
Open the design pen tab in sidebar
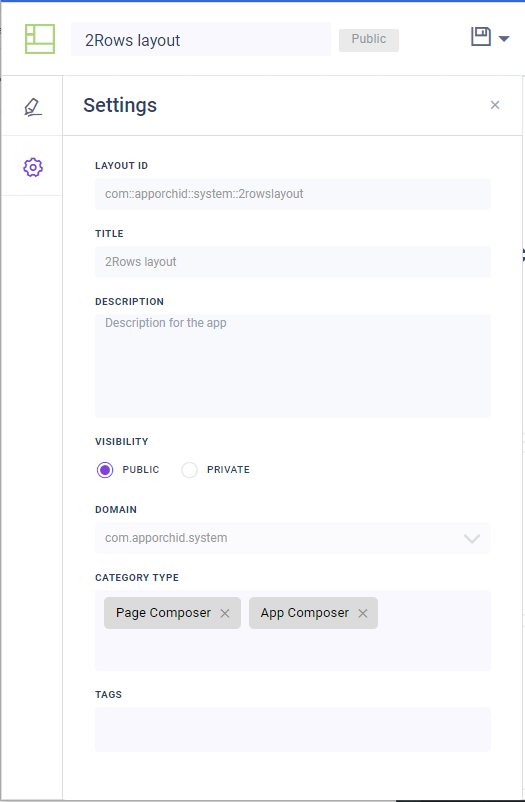(33, 106)
